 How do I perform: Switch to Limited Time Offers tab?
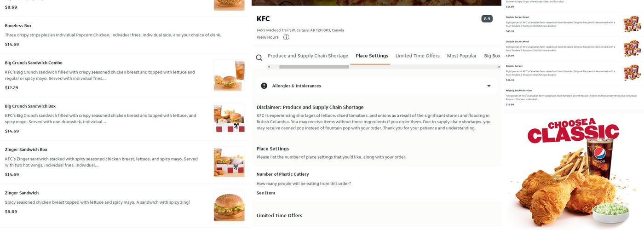click(x=417, y=56)
